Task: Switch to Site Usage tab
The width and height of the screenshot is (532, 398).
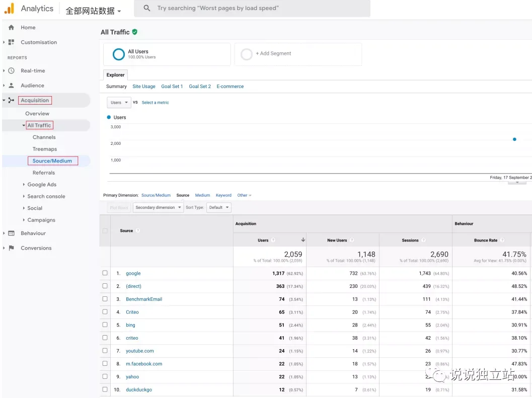Action: tap(144, 87)
